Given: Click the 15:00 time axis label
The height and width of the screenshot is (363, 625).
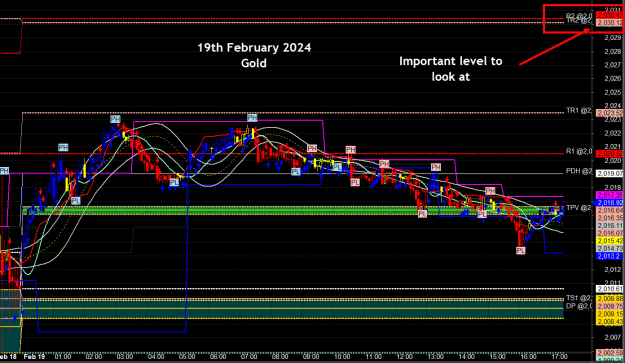Looking at the screenshot, I should point(497,356).
